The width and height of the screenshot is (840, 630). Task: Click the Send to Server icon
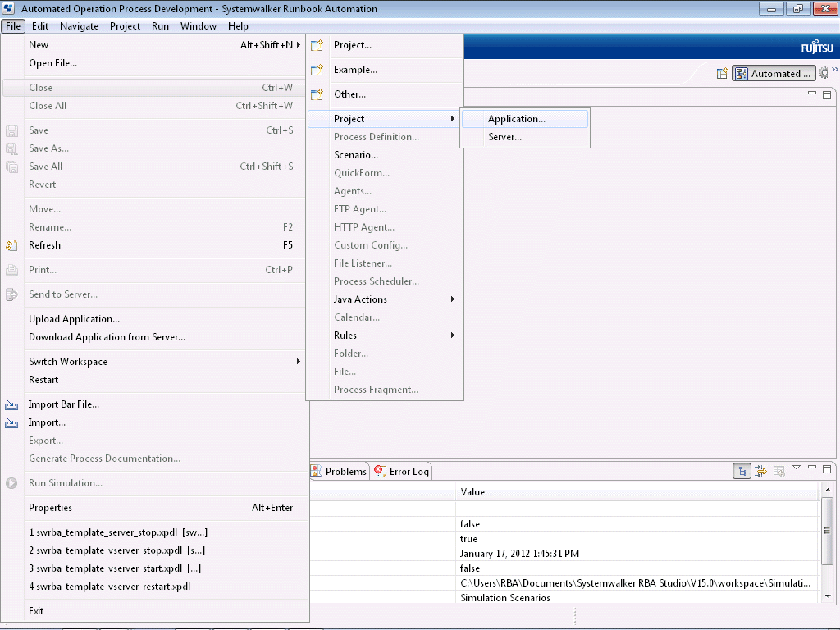(x=11, y=294)
